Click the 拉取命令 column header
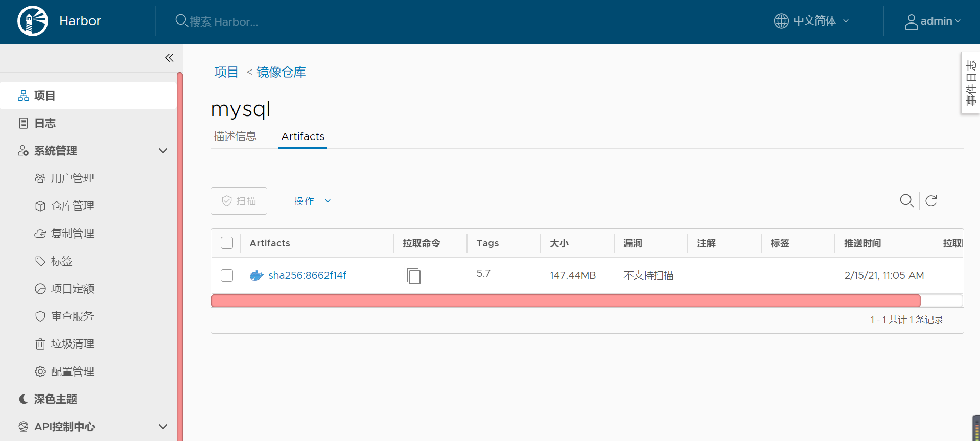This screenshot has width=980, height=441. 421,243
